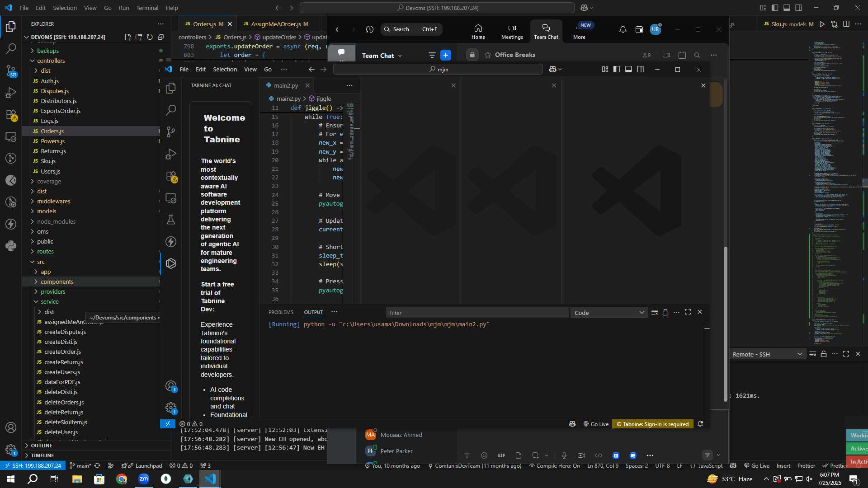Click microphone audio message icon in Zoom chat
The image size is (868, 488).
coord(564,455)
